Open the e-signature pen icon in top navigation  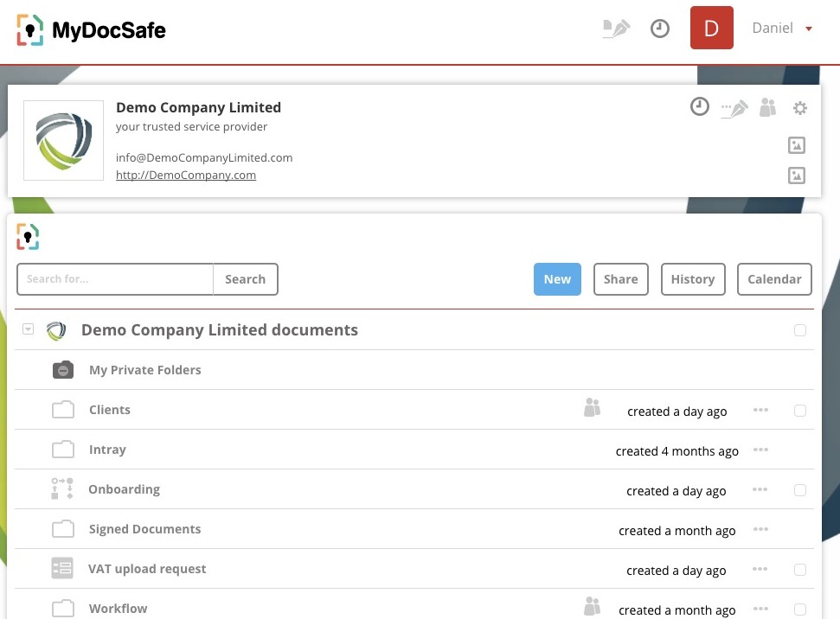point(615,28)
